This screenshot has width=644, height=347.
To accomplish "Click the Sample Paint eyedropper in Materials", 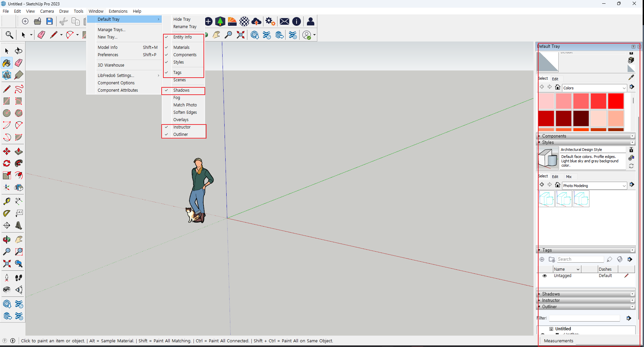I will [x=631, y=77].
